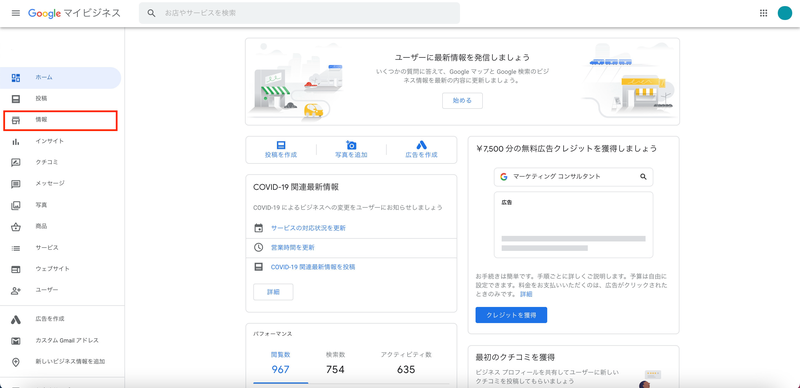The width and height of the screenshot is (800, 388).
Task: Go to インサイト in sidebar
Action: [x=60, y=141]
